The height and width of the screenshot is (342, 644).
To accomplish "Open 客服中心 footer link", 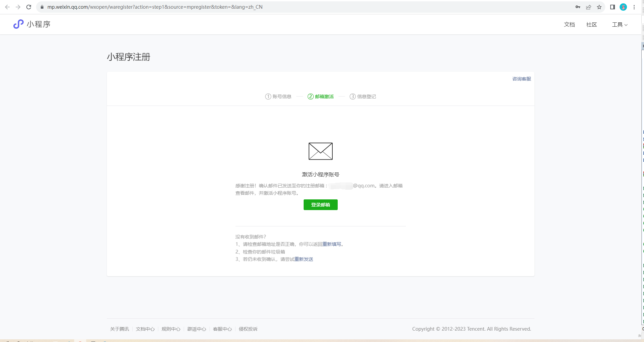I will tap(222, 329).
